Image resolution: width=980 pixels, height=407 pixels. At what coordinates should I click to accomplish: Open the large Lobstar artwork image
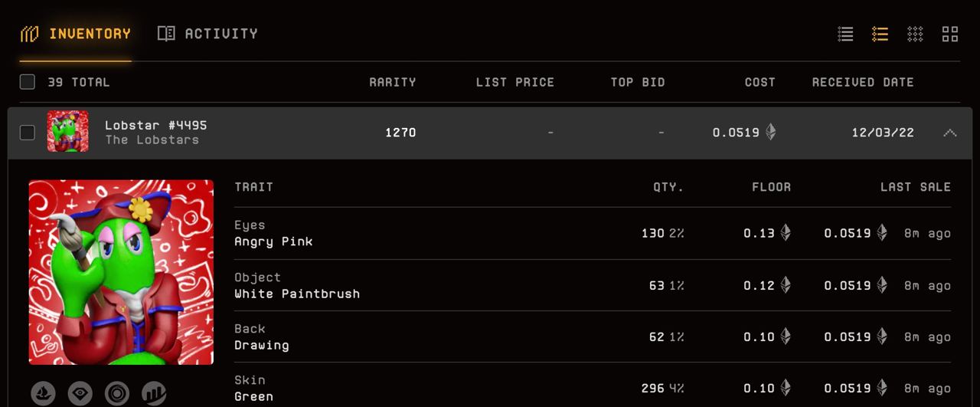(121, 272)
